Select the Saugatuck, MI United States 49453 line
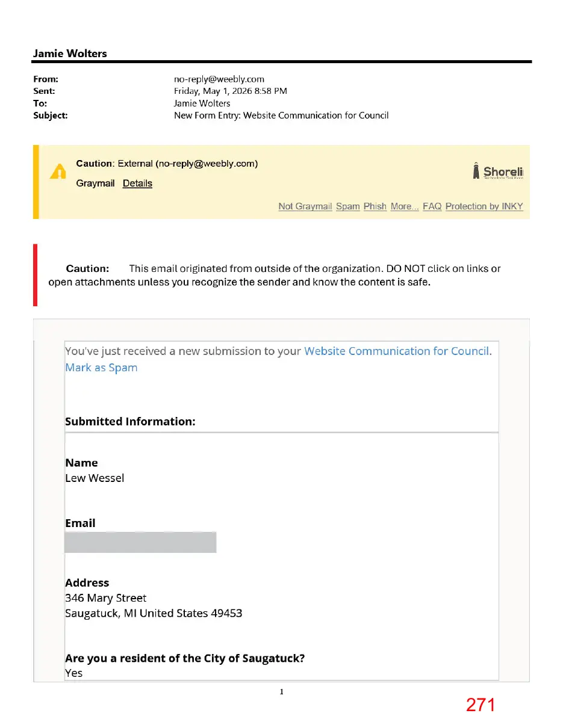This screenshot has width=563, height=728. 154,614
